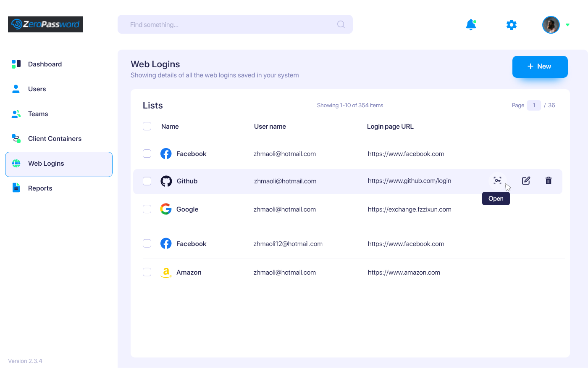Click the ZeroPassword logo
This screenshot has height=368, width=588.
(x=45, y=24)
